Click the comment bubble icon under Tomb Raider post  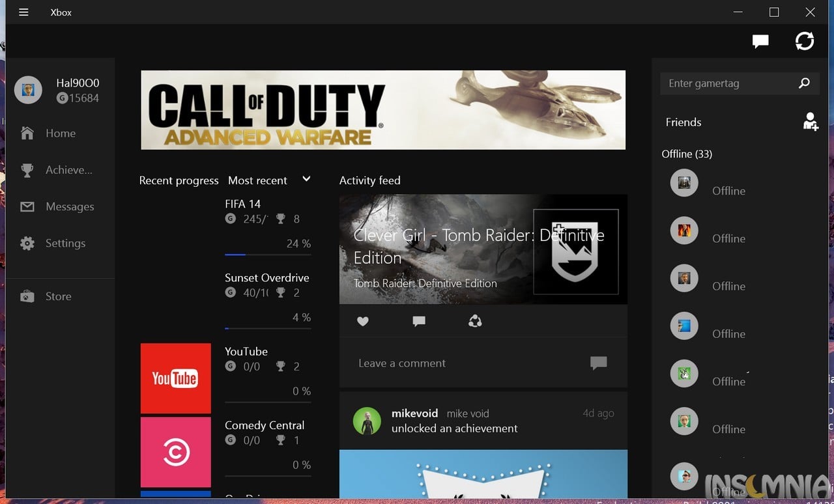[419, 321]
